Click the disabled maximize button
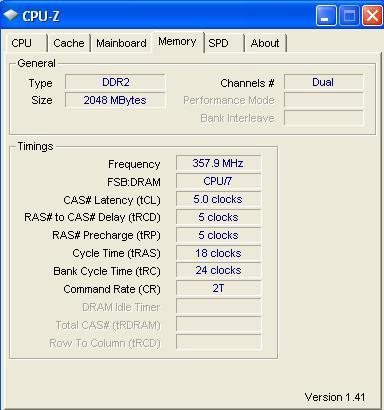Image resolution: width=384 pixels, height=410 pixels. (349, 16)
